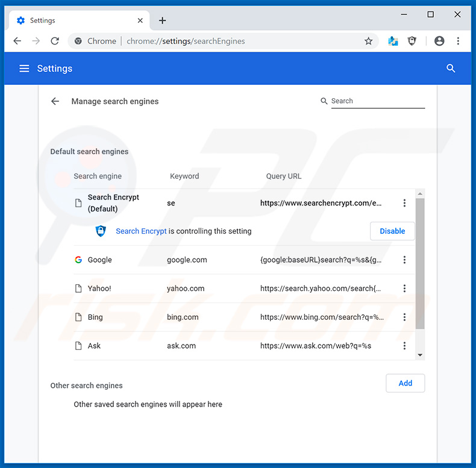The height and width of the screenshot is (468, 476).
Task: Select the Yahoo! engine name
Action: point(99,289)
